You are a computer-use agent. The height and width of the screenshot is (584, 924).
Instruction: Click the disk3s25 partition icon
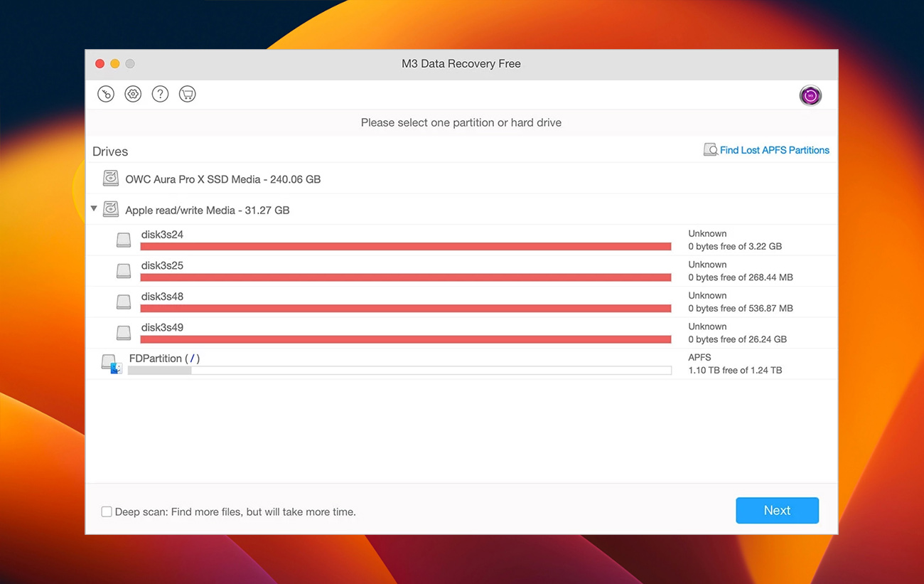tap(124, 271)
